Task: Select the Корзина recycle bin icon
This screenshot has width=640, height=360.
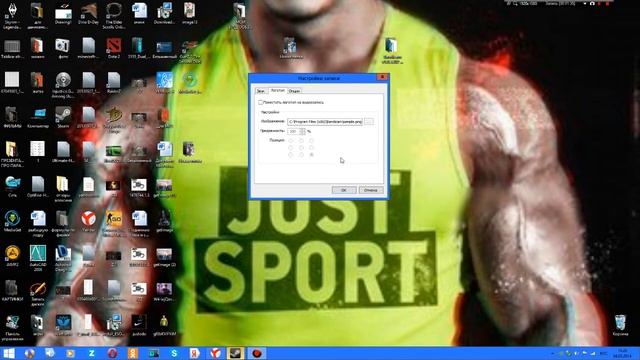Action: point(620,325)
